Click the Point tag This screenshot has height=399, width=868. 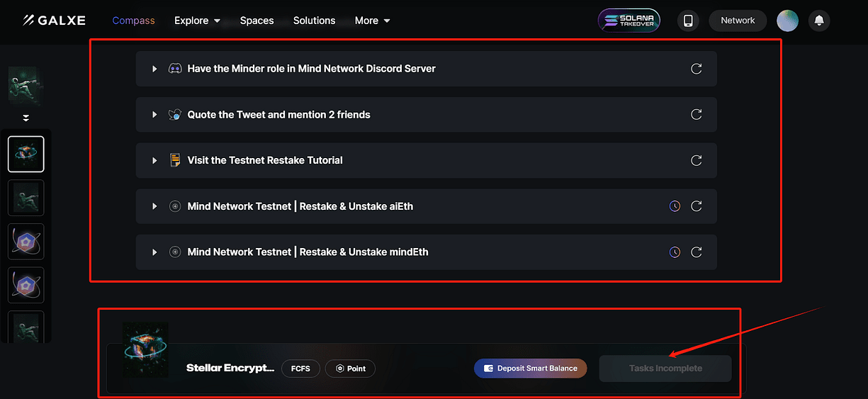point(350,369)
